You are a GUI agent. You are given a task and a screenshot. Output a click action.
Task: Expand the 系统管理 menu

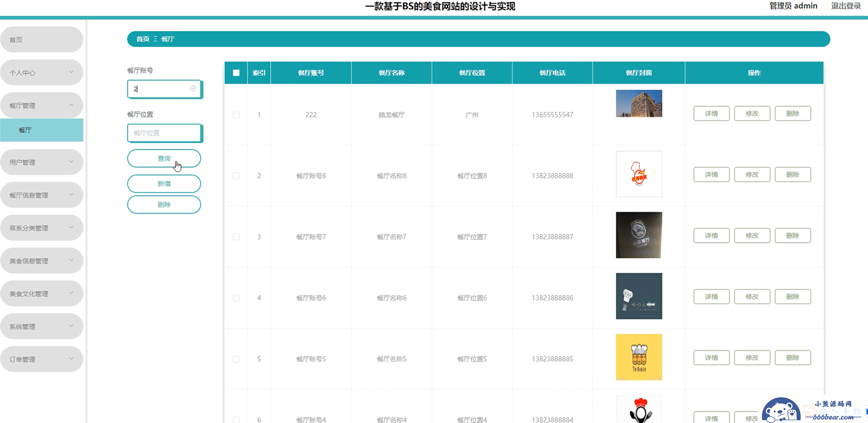click(41, 326)
